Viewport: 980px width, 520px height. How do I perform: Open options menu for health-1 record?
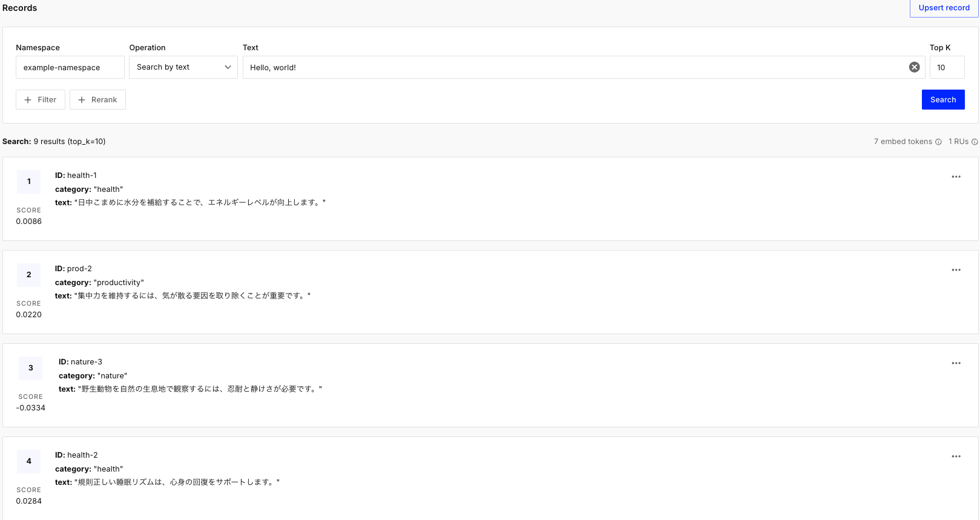point(956,177)
